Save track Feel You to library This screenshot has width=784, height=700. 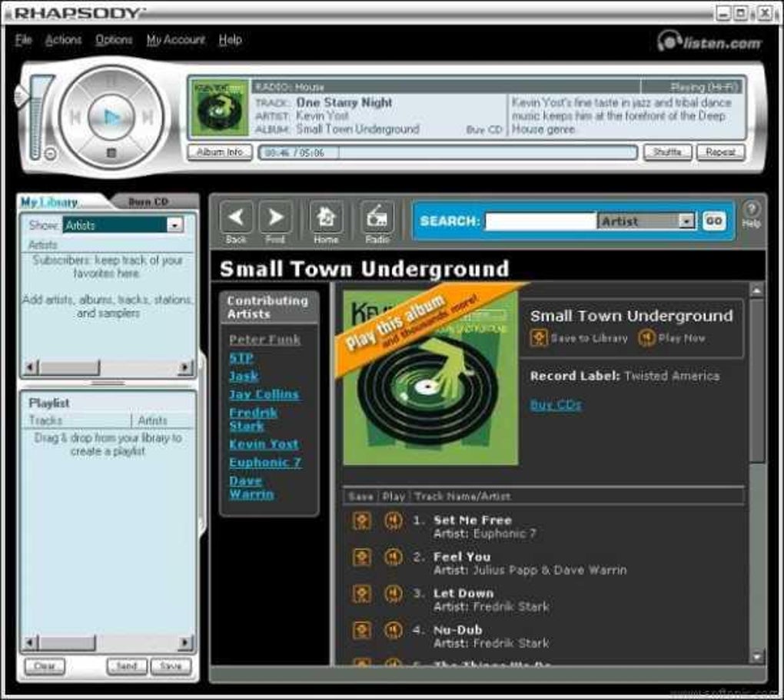pyautogui.click(x=361, y=557)
